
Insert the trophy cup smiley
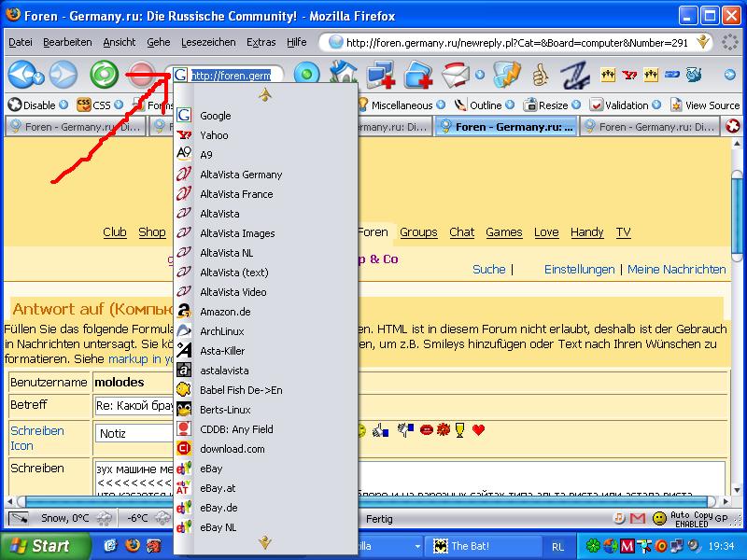pos(459,430)
